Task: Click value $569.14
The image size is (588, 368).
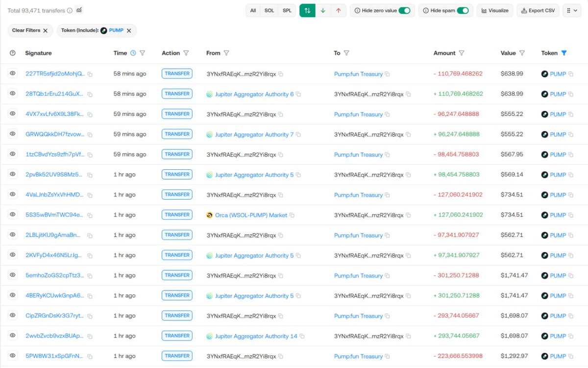Action: point(512,175)
